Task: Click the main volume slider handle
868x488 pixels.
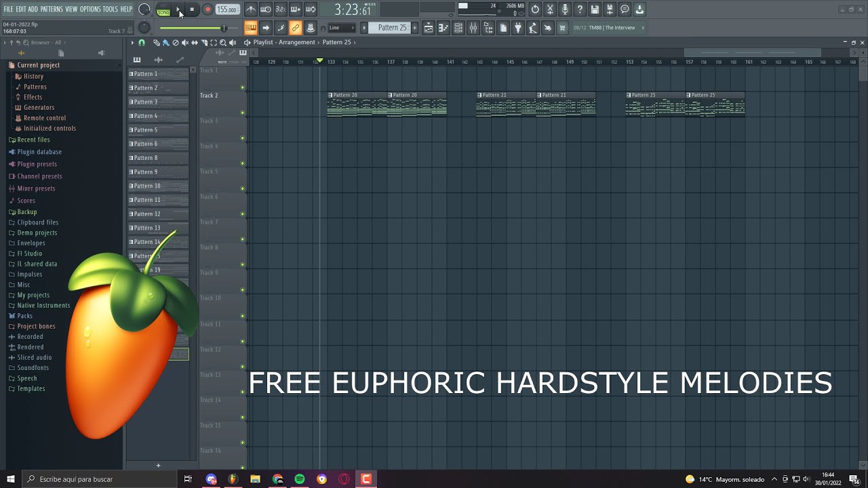Action: coord(223,28)
